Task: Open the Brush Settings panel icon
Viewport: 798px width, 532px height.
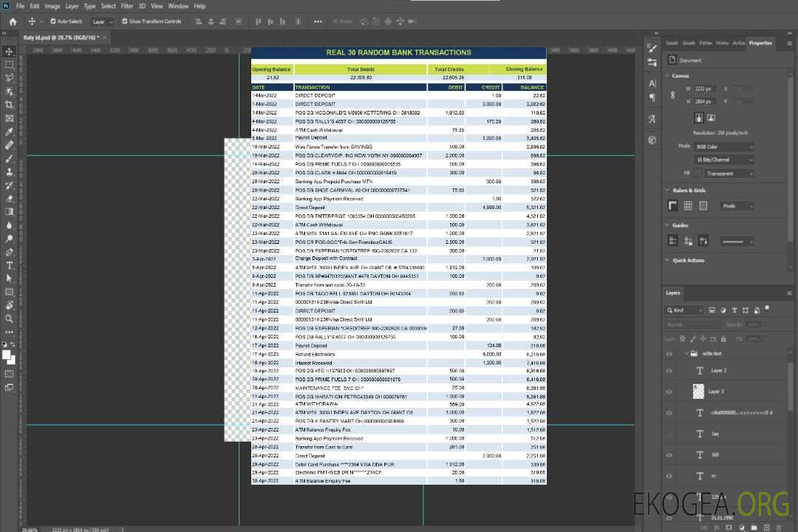Action: point(652,48)
